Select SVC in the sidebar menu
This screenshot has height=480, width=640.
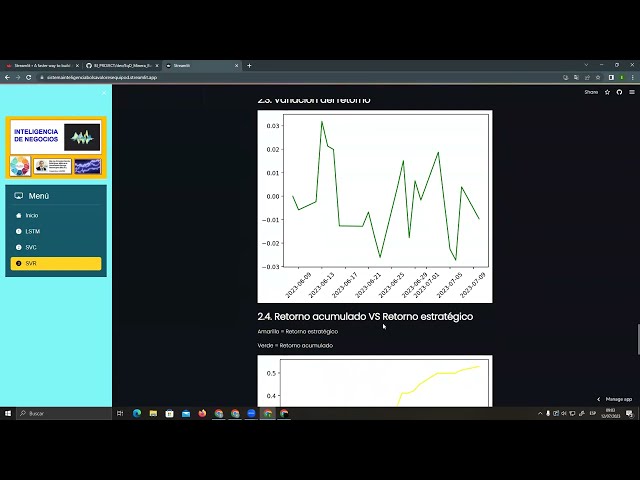point(56,247)
